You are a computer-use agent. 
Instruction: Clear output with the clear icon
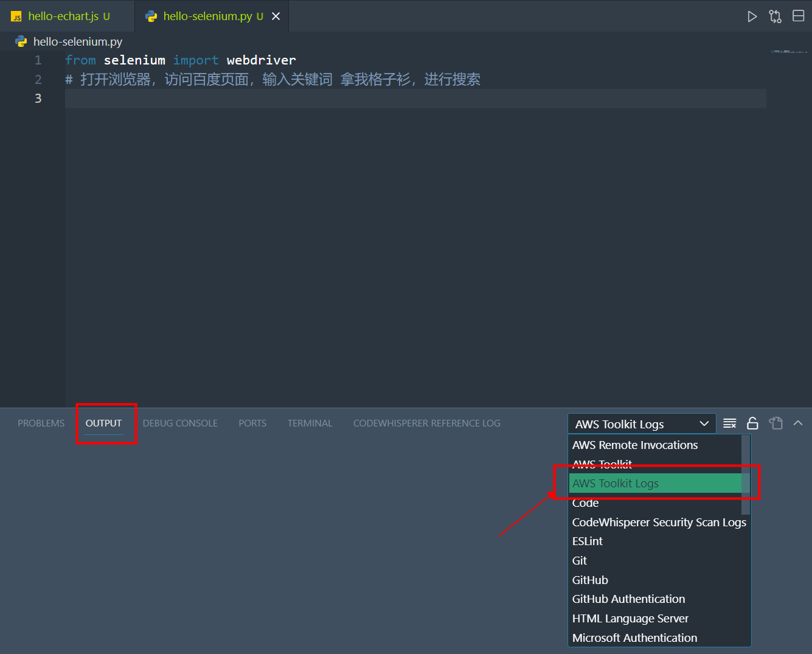pyautogui.click(x=730, y=423)
